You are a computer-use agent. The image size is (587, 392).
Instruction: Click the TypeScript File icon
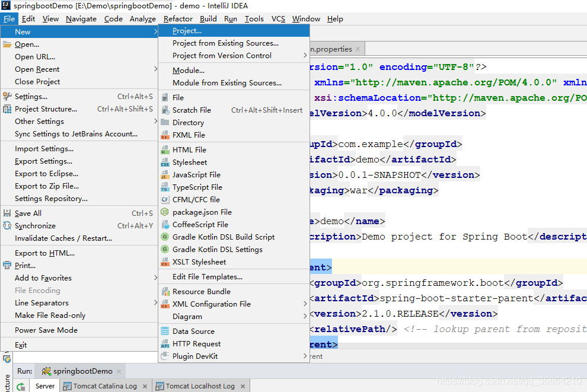click(165, 187)
